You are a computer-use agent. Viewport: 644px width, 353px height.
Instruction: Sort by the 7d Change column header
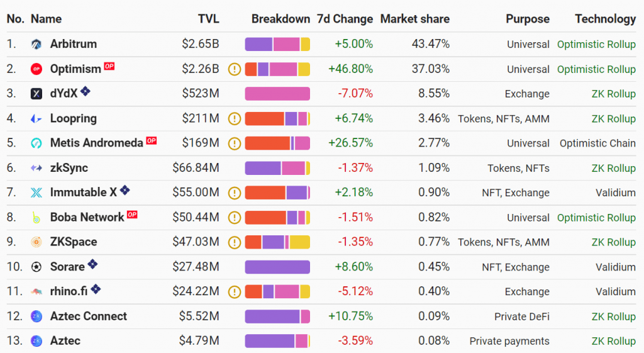(x=345, y=19)
